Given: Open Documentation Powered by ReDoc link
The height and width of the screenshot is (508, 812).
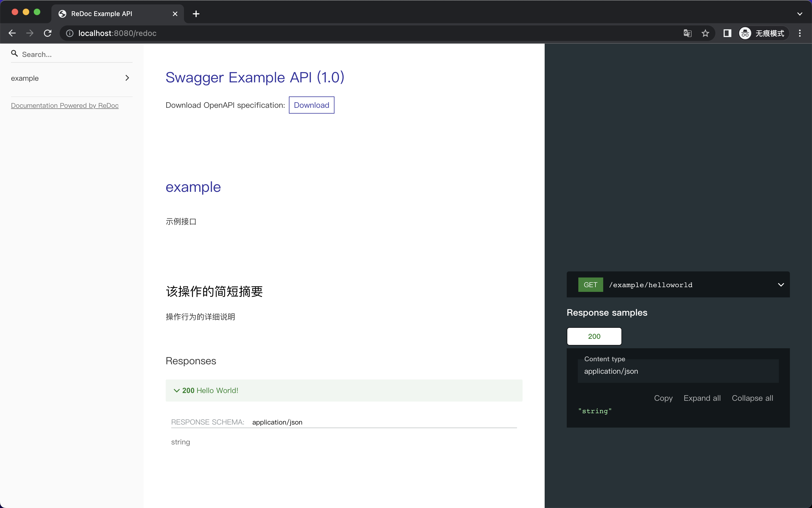Looking at the screenshot, I should point(65,106).
